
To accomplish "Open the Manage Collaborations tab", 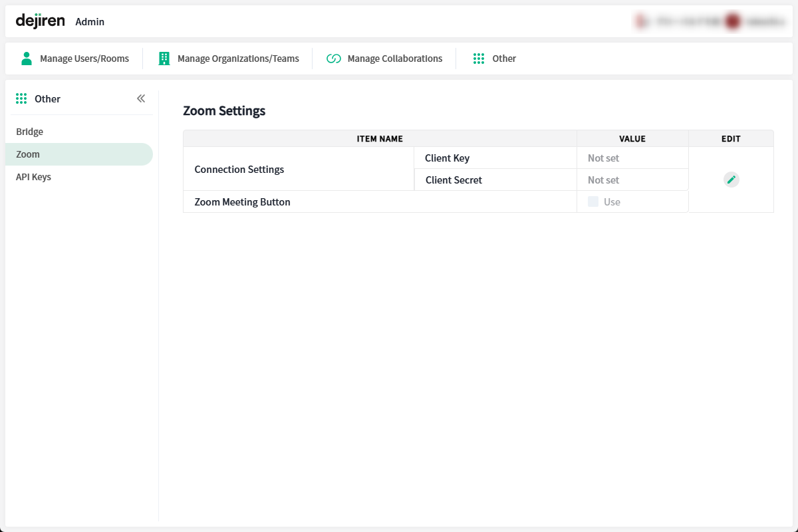I will pyautogui.click(x=384, y=59).
